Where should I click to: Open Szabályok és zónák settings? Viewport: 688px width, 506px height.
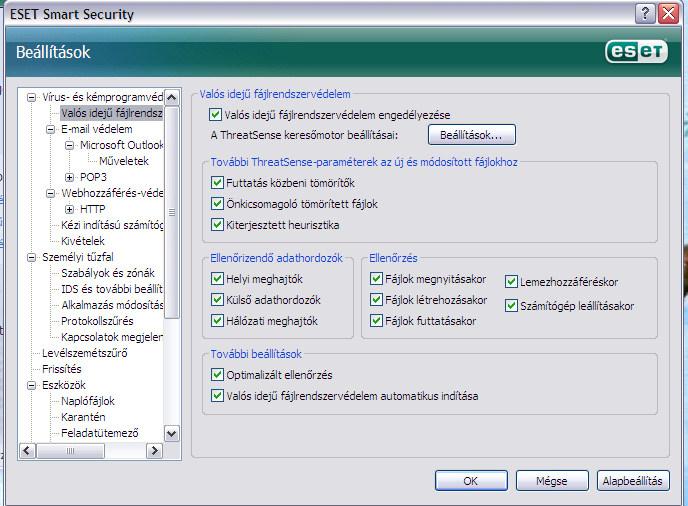pos(108,273)
